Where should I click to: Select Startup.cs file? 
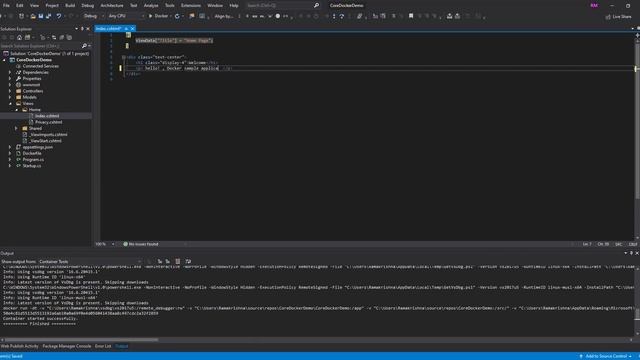tap(32, 166)
